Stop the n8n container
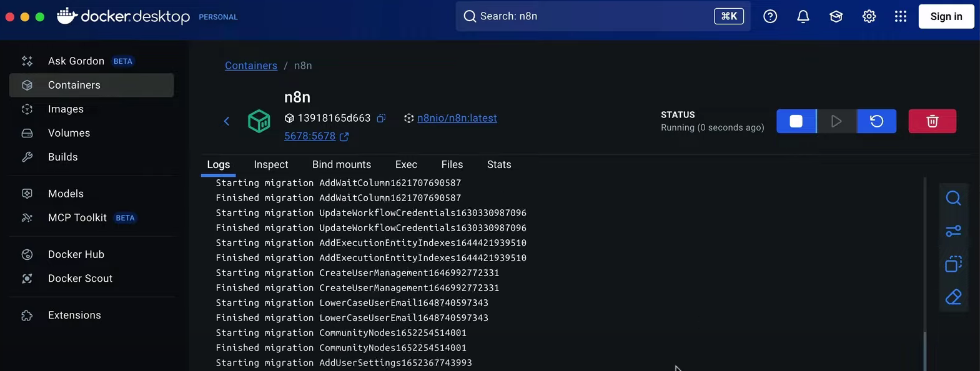Image resolution: width=980 pixels, height=371 pixels. 796,121
